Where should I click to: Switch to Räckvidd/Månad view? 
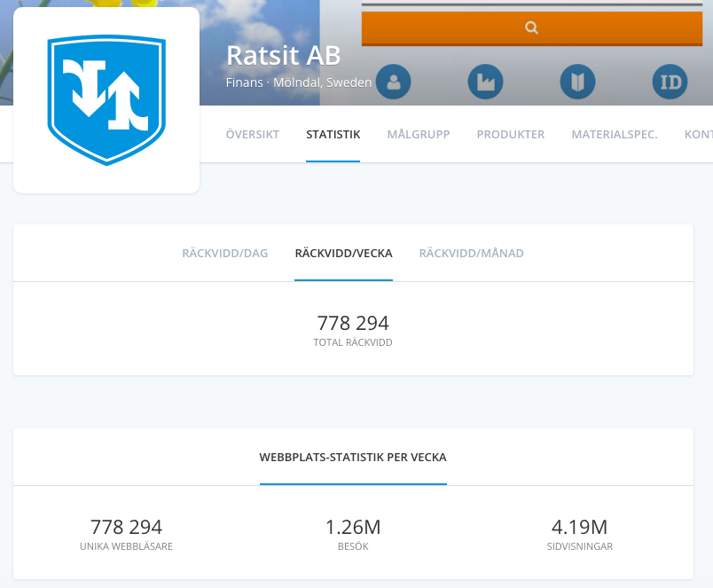coord(471,254)
